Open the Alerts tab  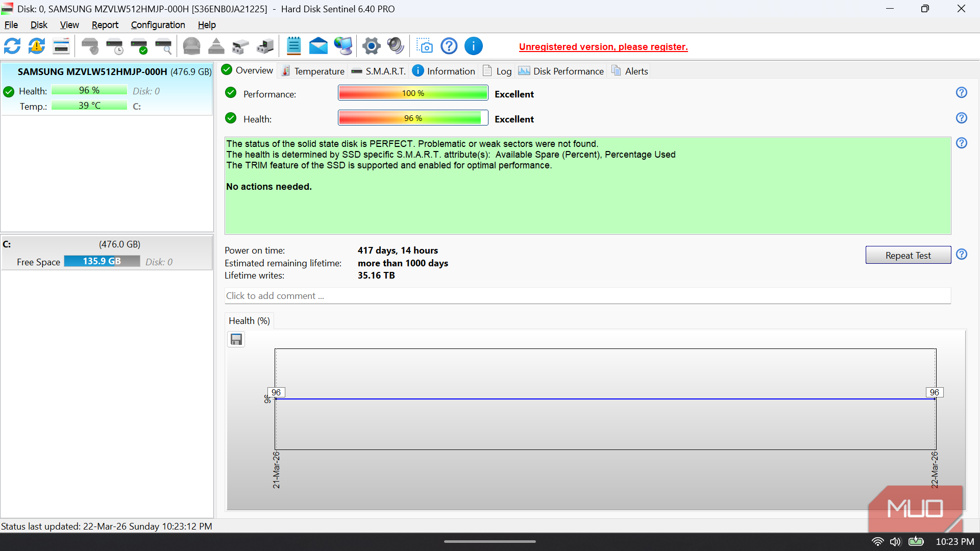(630, 71)
